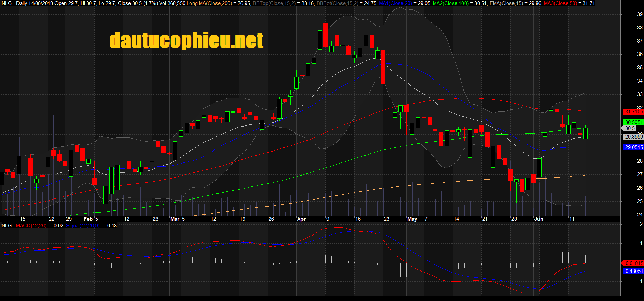Image resolution: width=644 pixels, height=301 pixels.
Task: Click the dautucophieu.net watermark text
Action: click(x=186, y=40)
